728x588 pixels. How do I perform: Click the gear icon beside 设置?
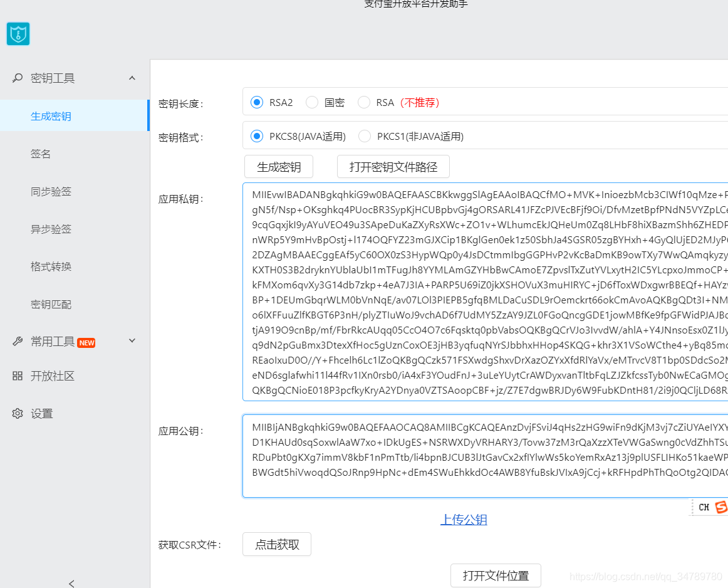click(18, 413)
